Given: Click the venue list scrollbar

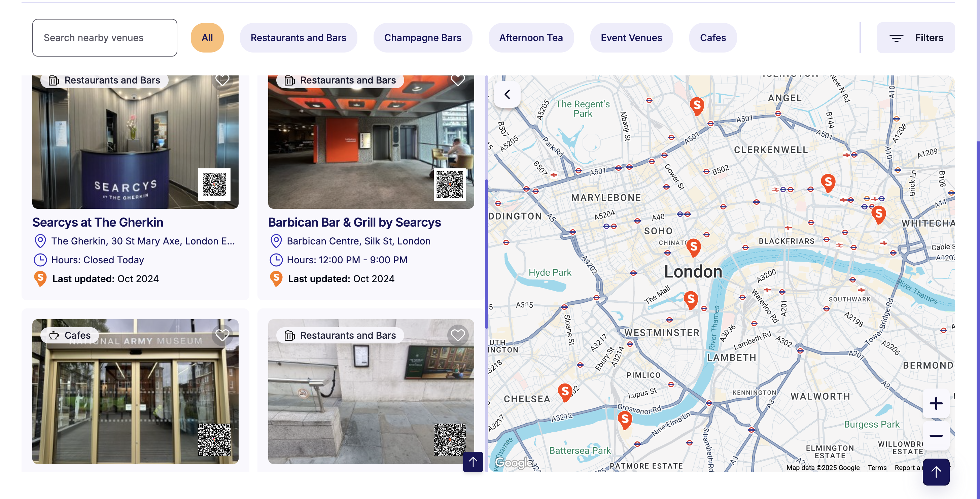Looking at the screenshot, I should (x=486, y=254).
